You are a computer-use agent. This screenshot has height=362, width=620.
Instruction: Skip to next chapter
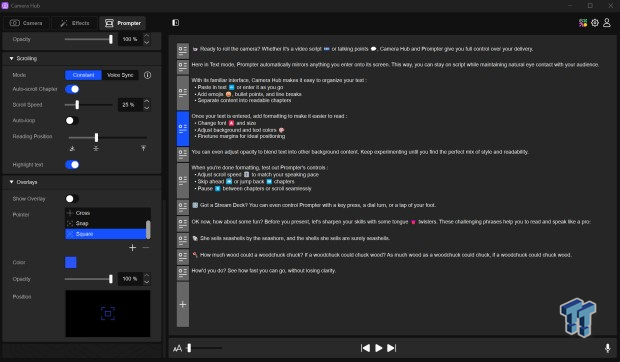click(x=391, y=348)
